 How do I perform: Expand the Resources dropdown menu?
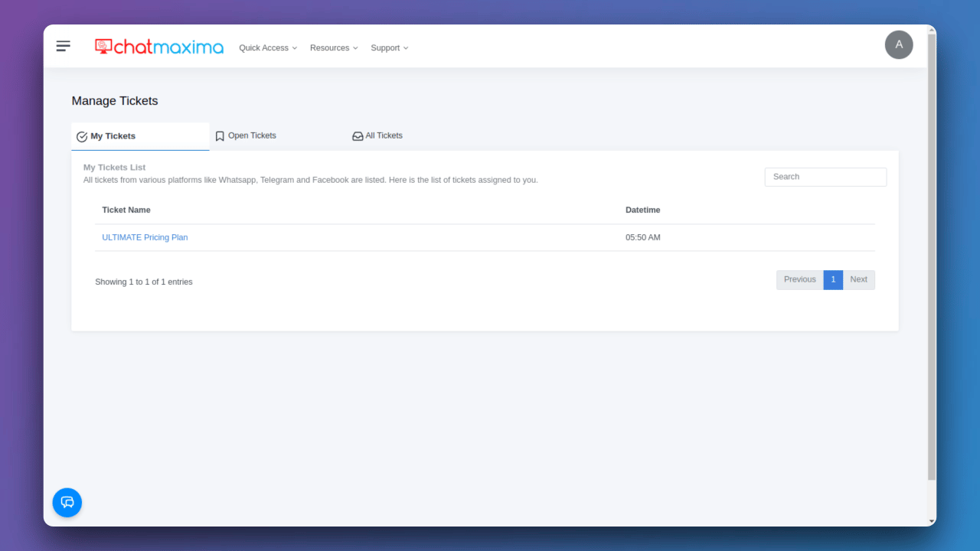point(334,47)
